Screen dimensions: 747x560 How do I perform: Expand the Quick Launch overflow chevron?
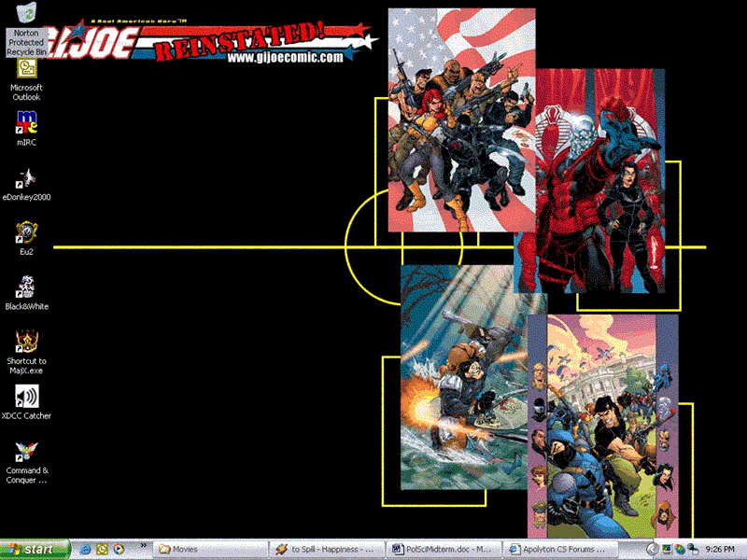(144, 545)
